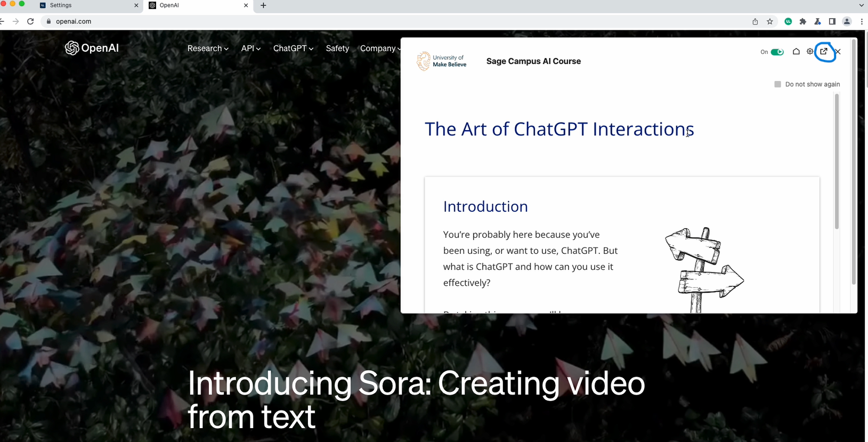Close the Settings browser tab
Image resolution: width=868 pixels, height=442 pixels.
click(x=136, y=5)
